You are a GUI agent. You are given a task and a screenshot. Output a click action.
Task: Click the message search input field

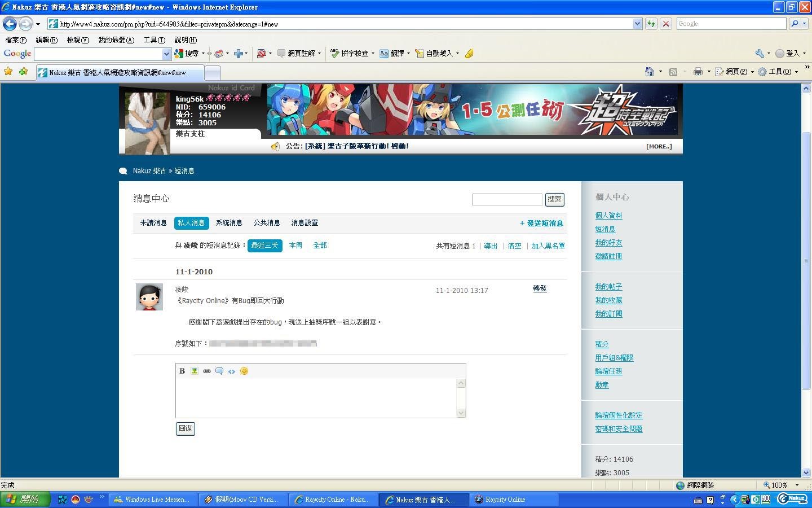[507, 199]
